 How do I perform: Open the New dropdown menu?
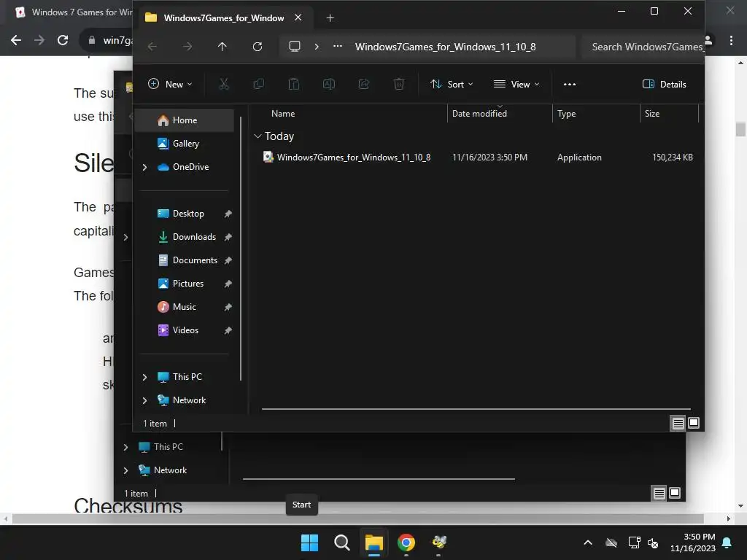[170, 85]
